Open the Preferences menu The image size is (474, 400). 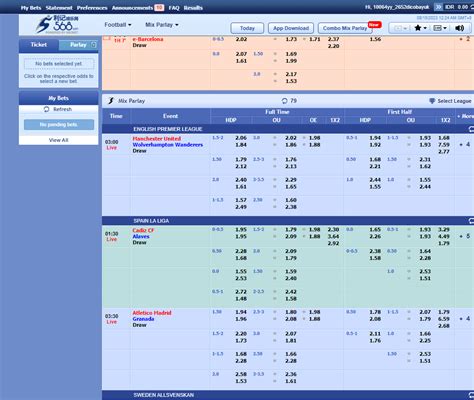(x=92, y=8)
